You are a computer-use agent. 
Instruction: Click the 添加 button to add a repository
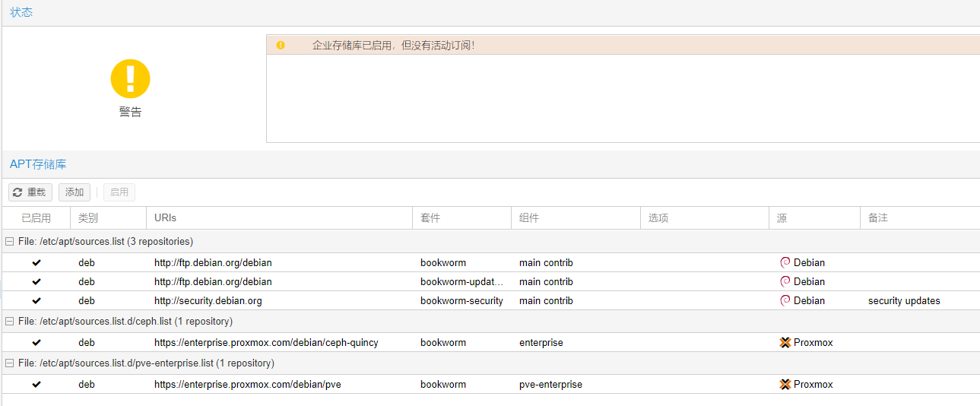pos(75,192)
